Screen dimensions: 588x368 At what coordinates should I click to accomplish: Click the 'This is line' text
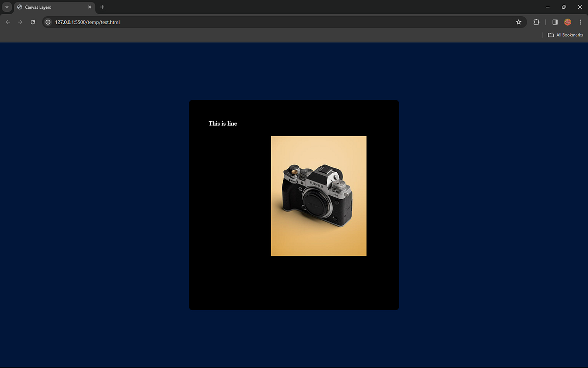(x=223, y=123)
